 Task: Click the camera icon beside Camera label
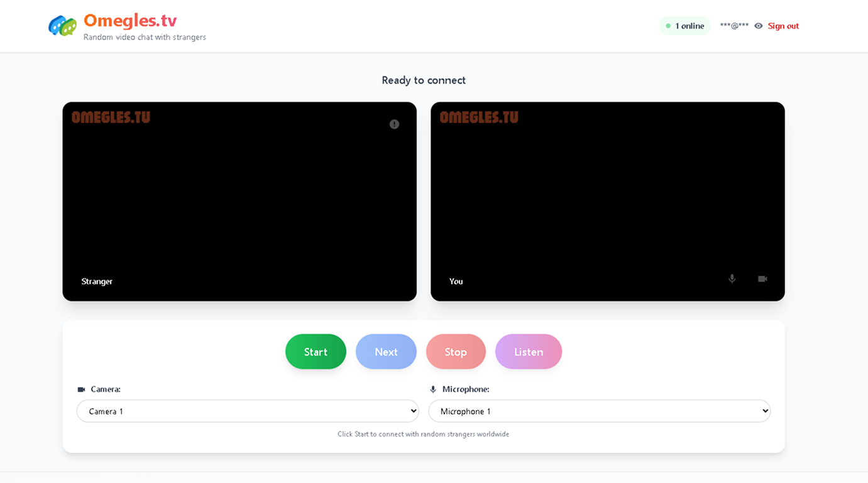[x=81, y=389]
